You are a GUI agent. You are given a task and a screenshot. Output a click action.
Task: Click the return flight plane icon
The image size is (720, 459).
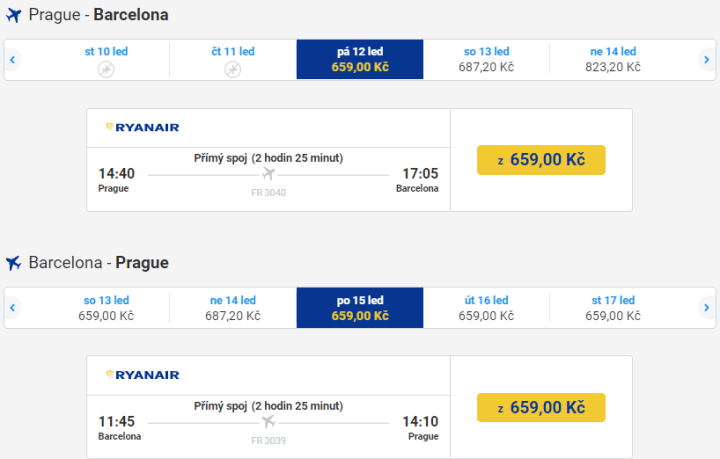pyautogui.click(x=14, y=263)
